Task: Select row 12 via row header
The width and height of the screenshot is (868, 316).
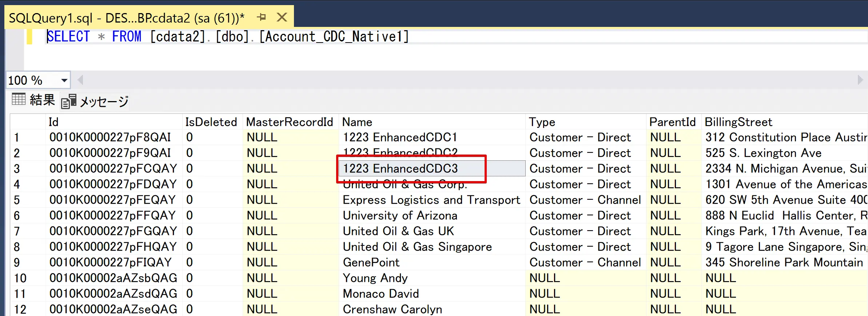Action: pyautogui.click(x=20, y=309)
